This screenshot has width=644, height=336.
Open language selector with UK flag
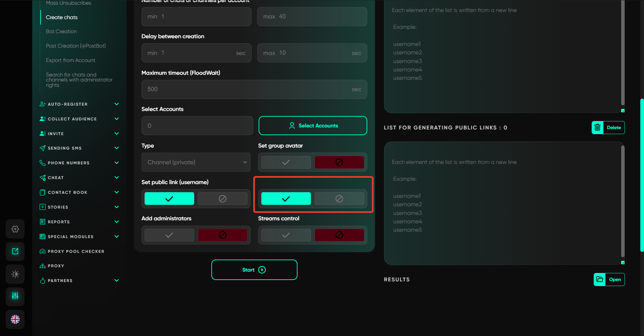pyautogui.click(x=15, y=319)
